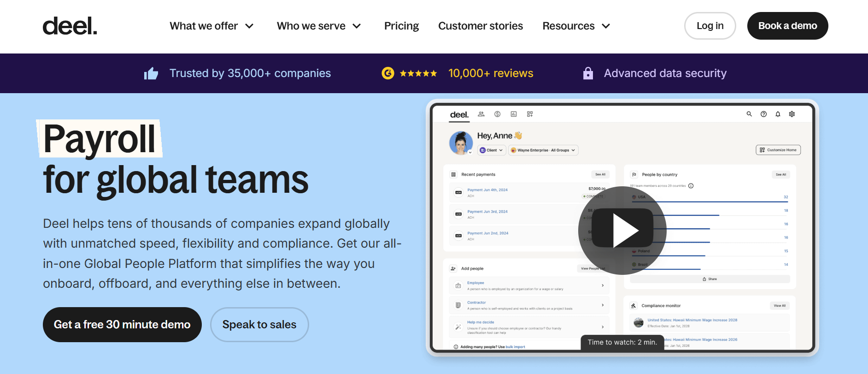Image resolution: width=868 pixels, height=374 pixels.
Task: Go to Customer stories
Action: pos(481,26)
